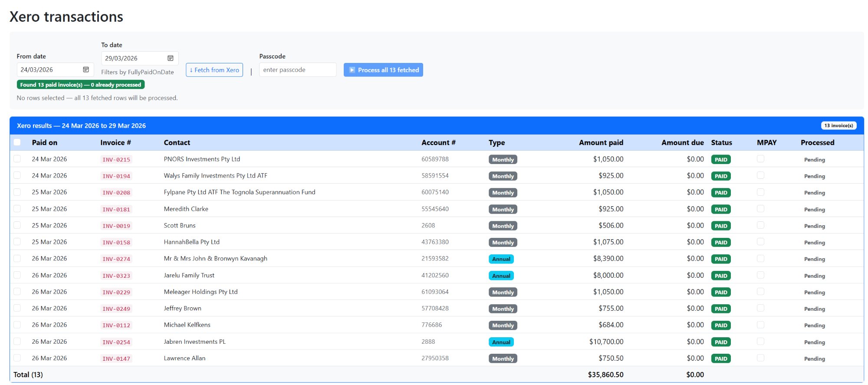Click the Amount paid column header
The width and height of the screenshot is (868, 385).
(601, 142)
